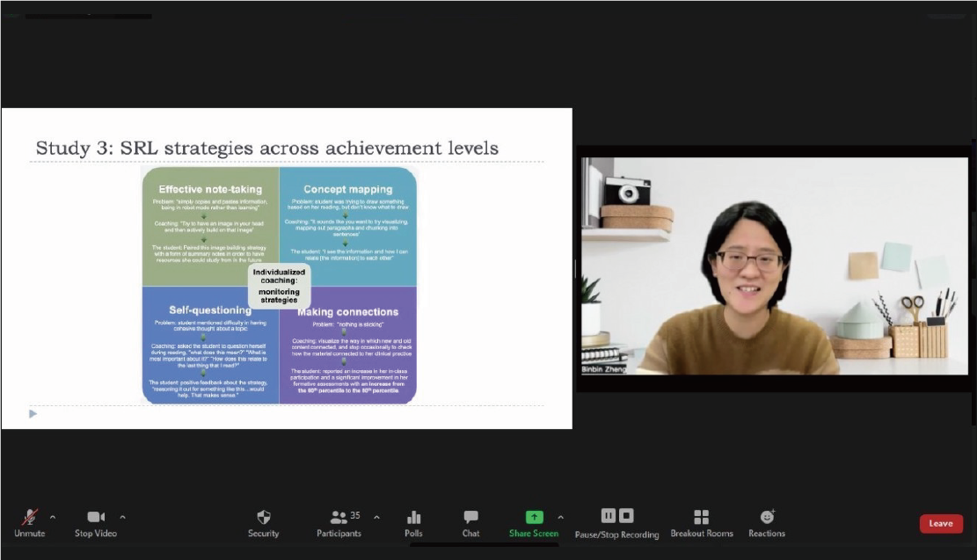This screenshot has height=560, width=977.
Task: Click the green Share Screen icon
Action: 534,517
